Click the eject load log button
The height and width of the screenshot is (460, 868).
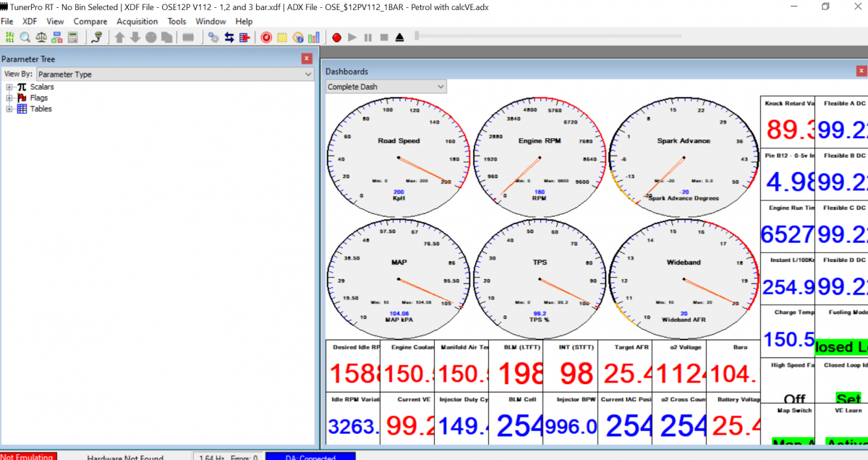pyautogui.click(x=400, y=37)
